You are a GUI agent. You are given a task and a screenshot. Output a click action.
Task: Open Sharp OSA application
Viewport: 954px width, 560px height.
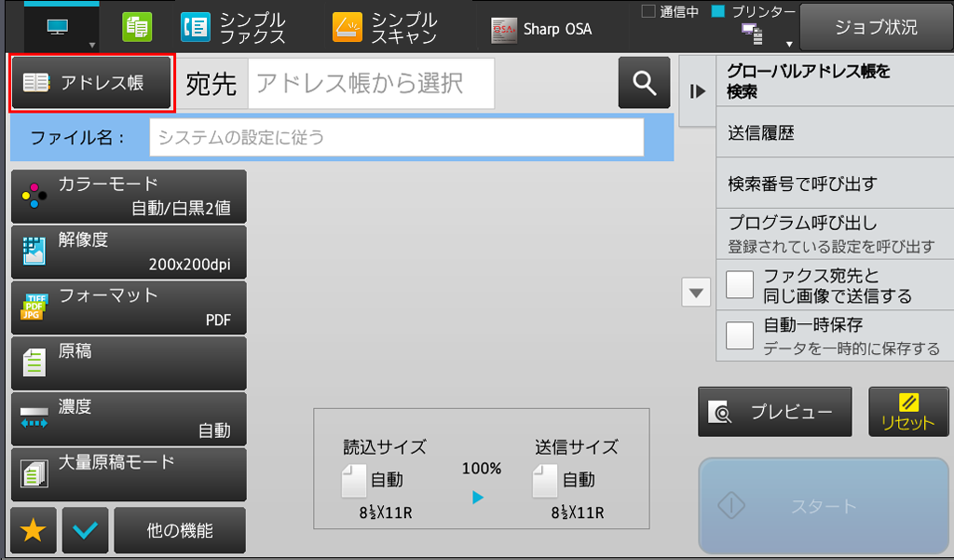[x=541, y=29]
